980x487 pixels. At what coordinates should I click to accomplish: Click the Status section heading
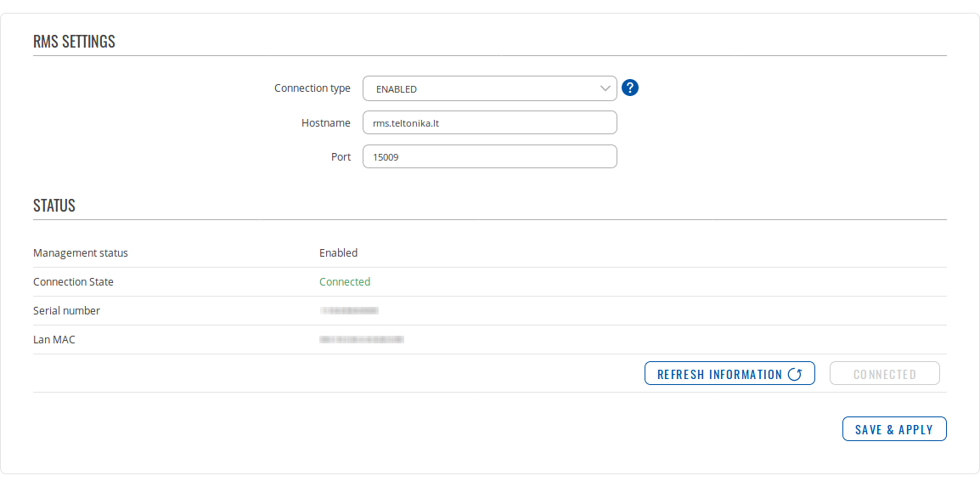pyautogui.click(x=54, y=206)
